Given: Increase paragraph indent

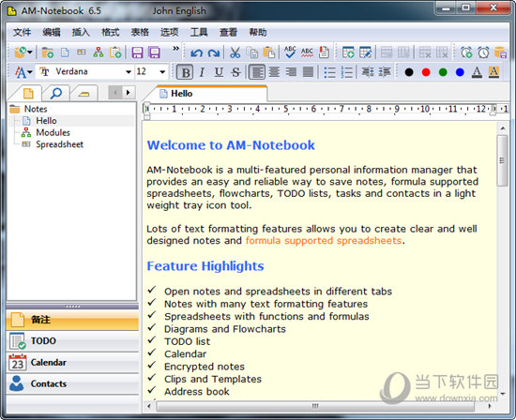Looking at the screenshot, I should (x=385, y=71).
